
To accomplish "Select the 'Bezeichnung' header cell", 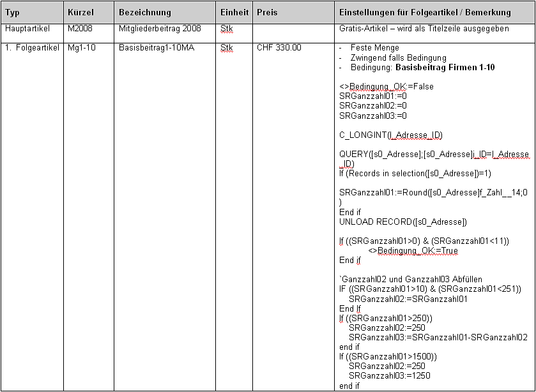I will tap(145, 13).
